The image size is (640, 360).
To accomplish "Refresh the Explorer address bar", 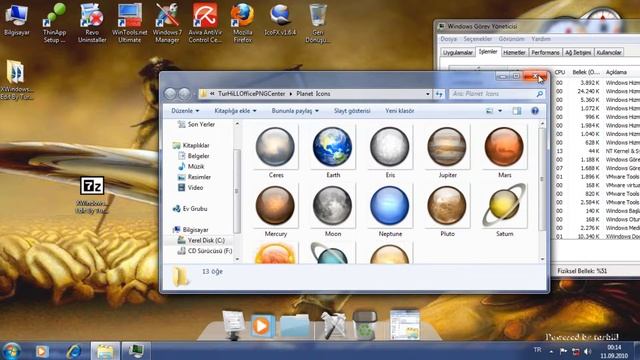I will (x=439, y=94).
